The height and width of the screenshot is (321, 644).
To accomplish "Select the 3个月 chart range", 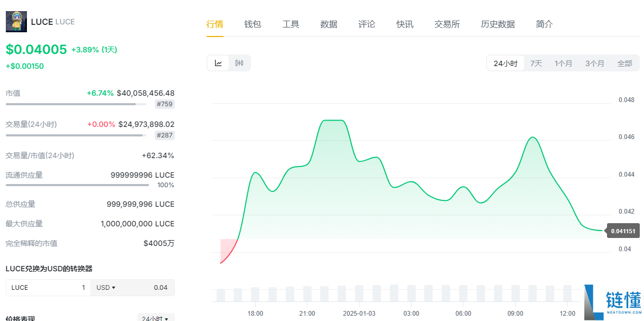I will click(594, 63).
